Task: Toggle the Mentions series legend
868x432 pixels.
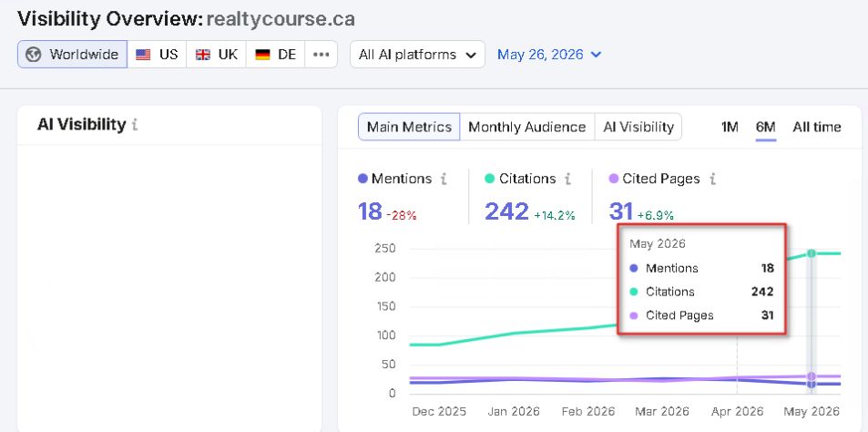Action: click(x=394, y=179)
